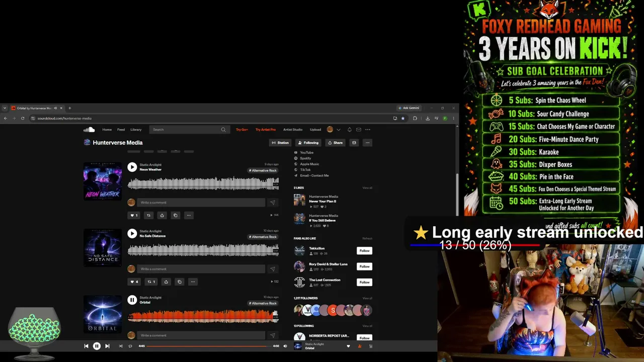Pause playback in the bottom player bar
This screenshot has width=644, height=362.
(x=97, y=346)
